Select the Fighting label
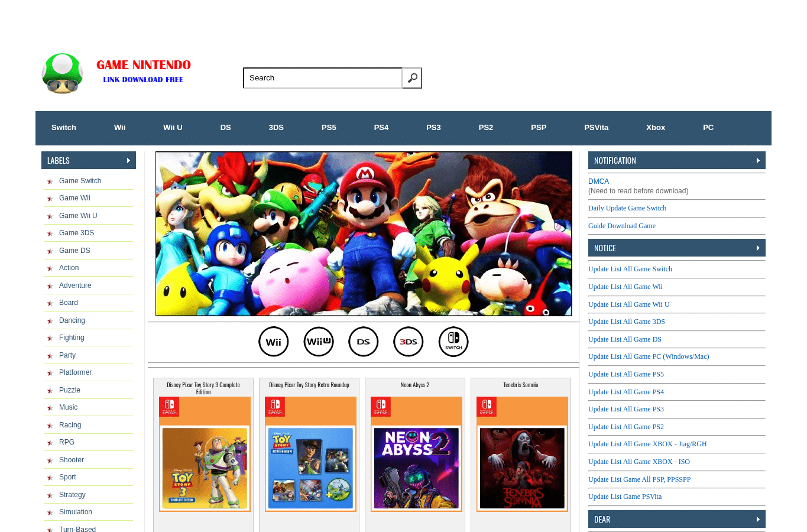 coord(72,338)
